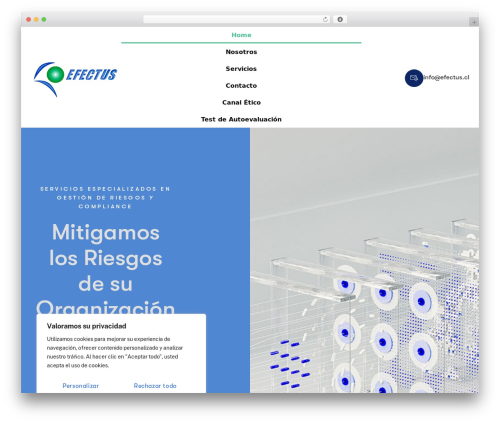Click the round icon beside the address bar

[340, 19]
